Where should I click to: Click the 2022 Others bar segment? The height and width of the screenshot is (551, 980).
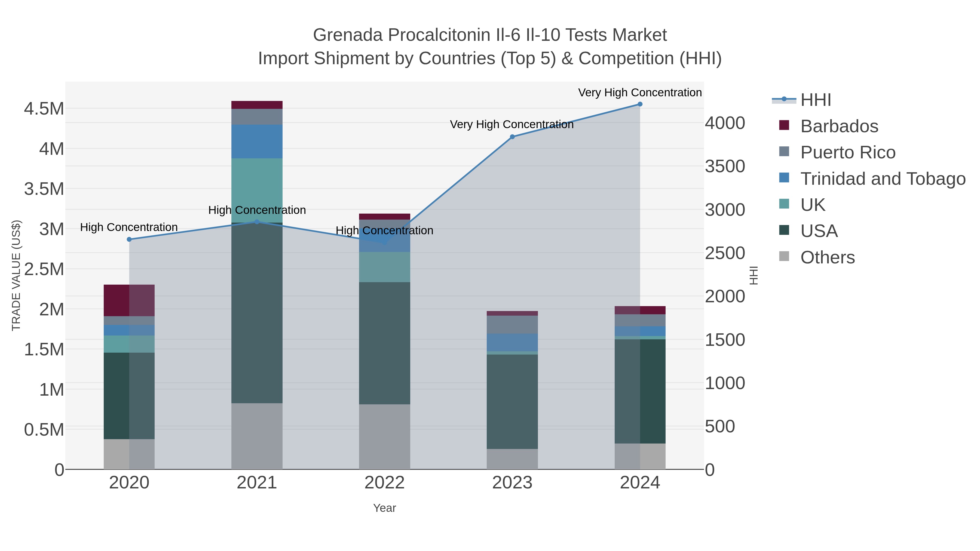pos(384,436)
